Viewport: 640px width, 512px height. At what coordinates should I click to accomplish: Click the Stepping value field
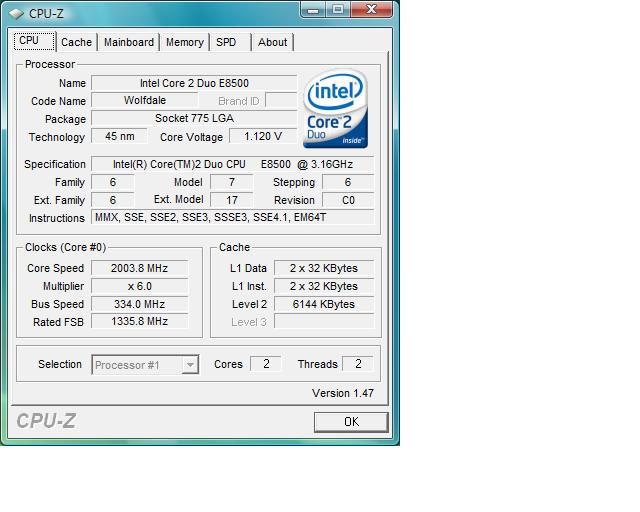348,182
